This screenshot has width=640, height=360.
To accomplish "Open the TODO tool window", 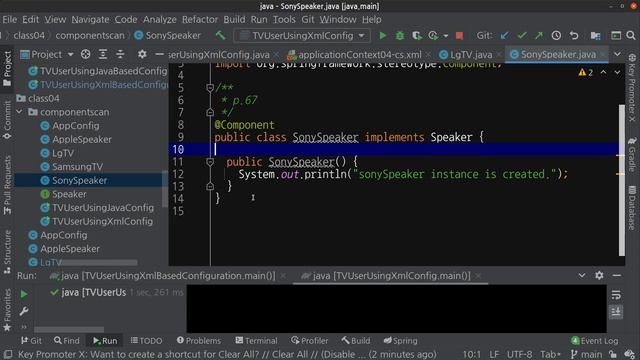I will click(147, 340).
